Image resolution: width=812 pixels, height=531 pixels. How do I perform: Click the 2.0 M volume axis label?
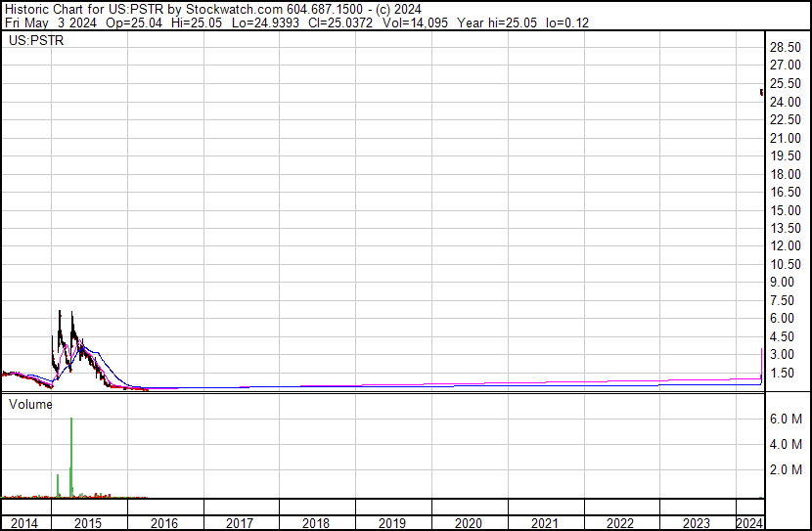tap(786, 469)
